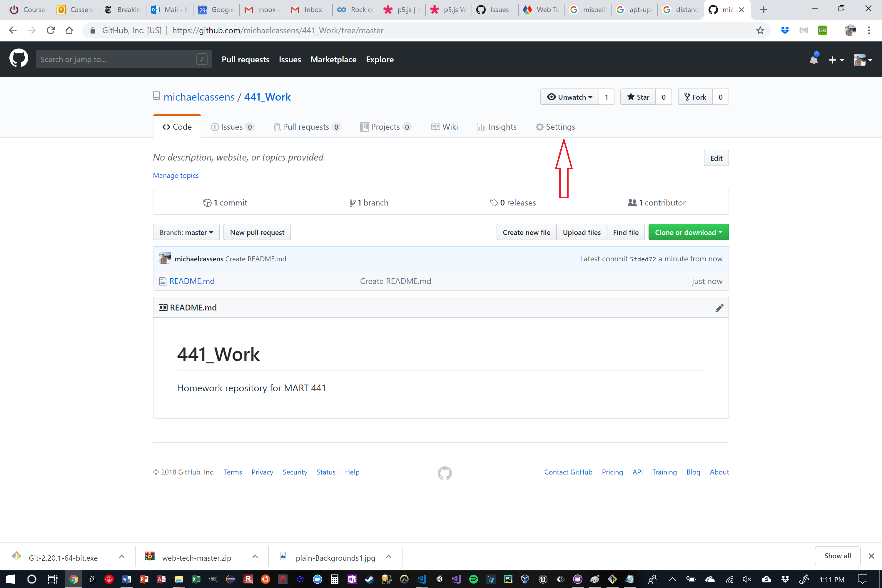Viewport: 882px width, 588px height.
Task: Click the Edit description button
Action: [716, 158]
